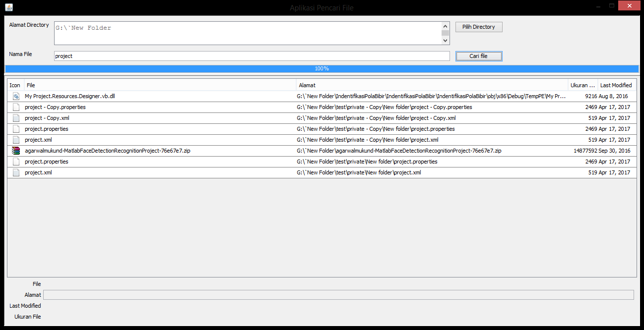Click icon of project - Copy.properties row
Image resolution: width=644 pixels, height=330 pixels.
click(16, 107)
